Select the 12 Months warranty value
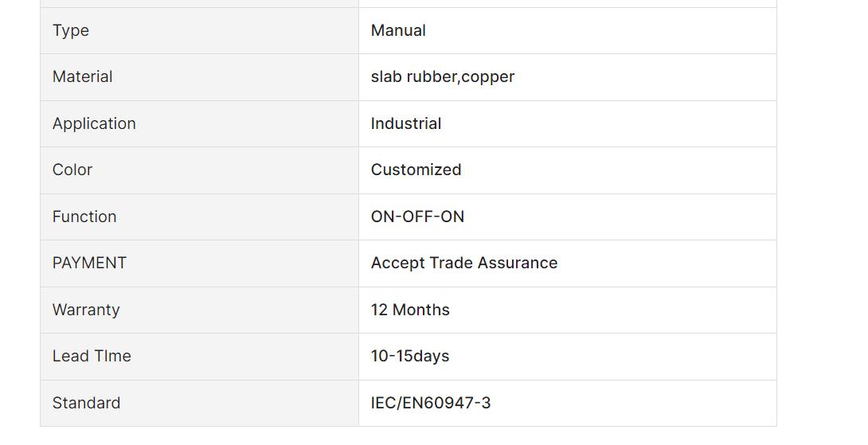Screen dimensions: 868x445 click(410, 310)
